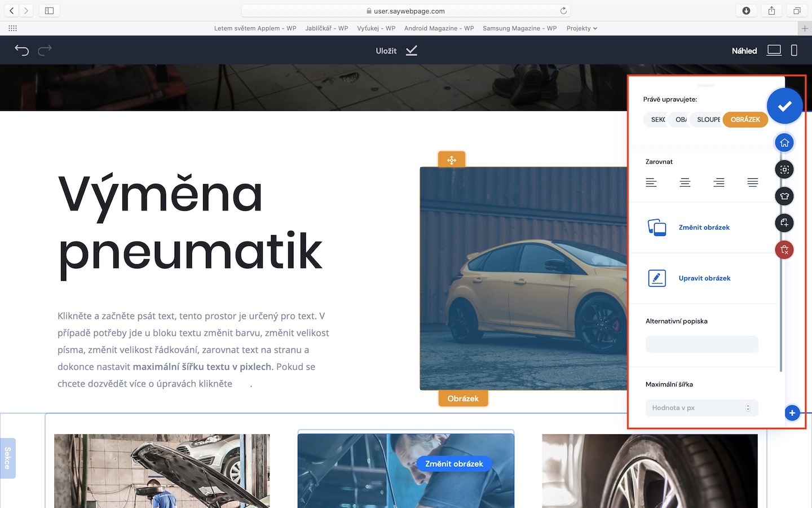Select the SEKCE breadcrumb chip

[x=656, y=120]
